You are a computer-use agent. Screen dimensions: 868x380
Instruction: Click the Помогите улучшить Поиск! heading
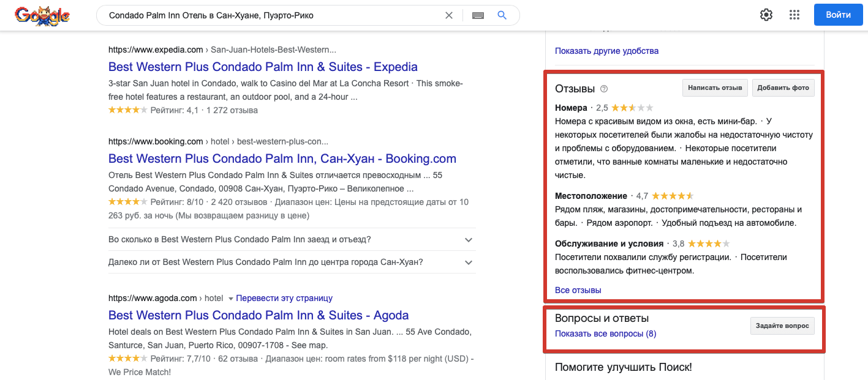pos(624,367)
